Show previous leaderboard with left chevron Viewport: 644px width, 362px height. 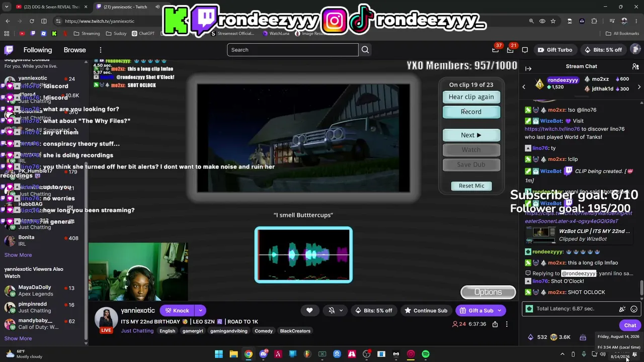(x=524, y=87)
